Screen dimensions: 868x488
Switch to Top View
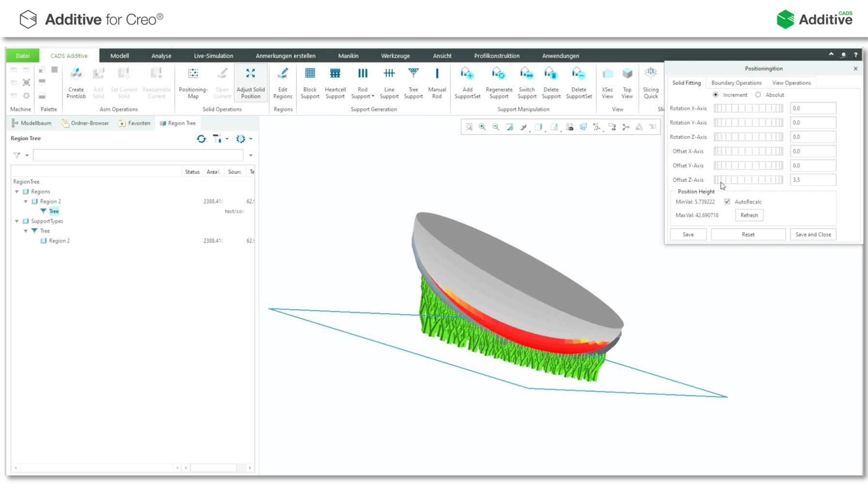(627, 83)
